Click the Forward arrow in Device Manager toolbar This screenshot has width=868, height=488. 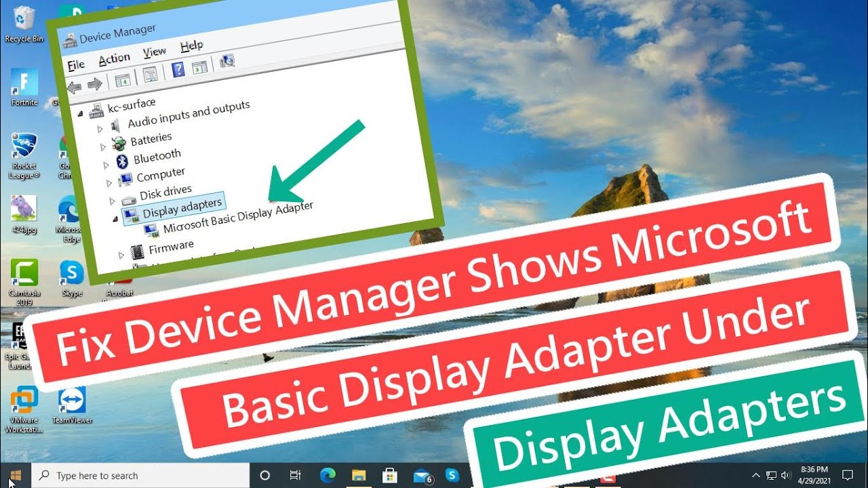[95, 83]
